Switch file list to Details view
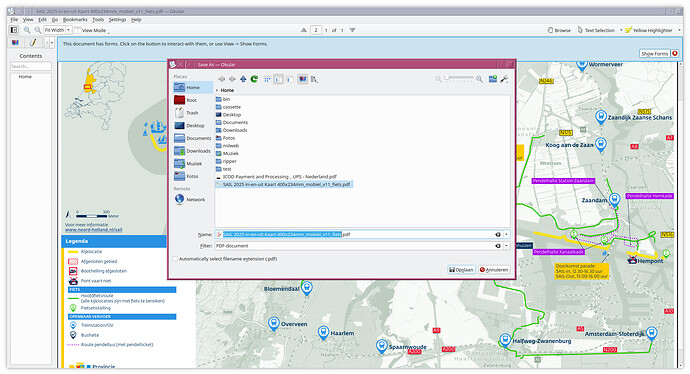This screenshot has width=690, height=374. 289,79
